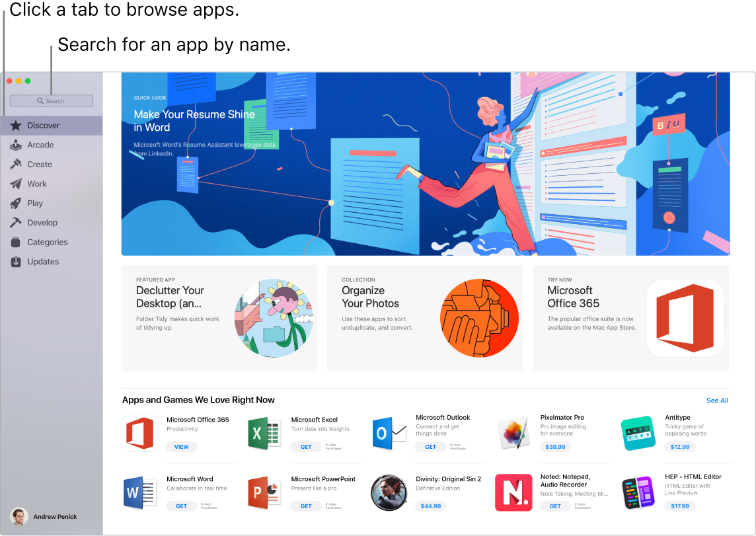Click GET button for Microsoft Outlook
The width and height of the screenshot is (756, 536).
431,447
